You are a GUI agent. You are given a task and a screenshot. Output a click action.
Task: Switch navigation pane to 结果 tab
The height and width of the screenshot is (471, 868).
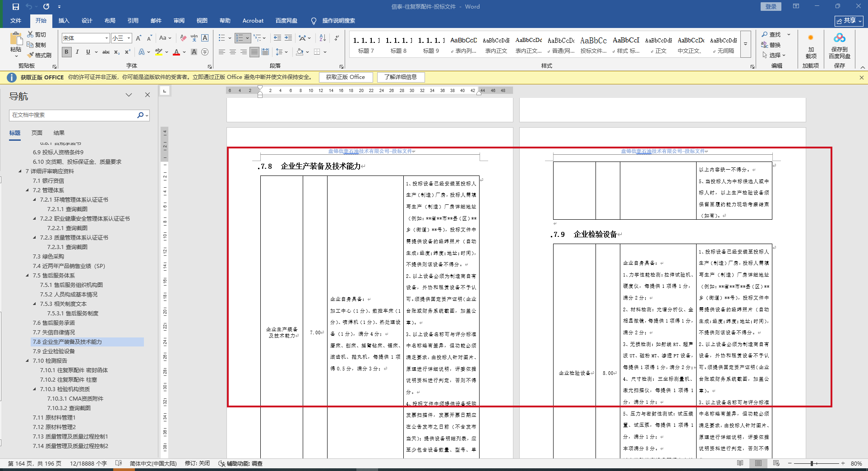point(59,133)
